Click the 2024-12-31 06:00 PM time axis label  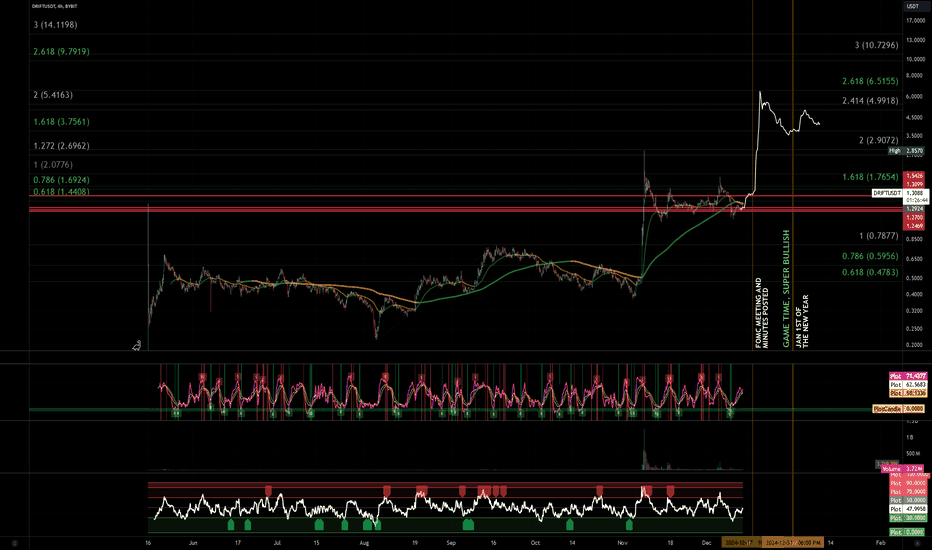(x=793, y=543)
